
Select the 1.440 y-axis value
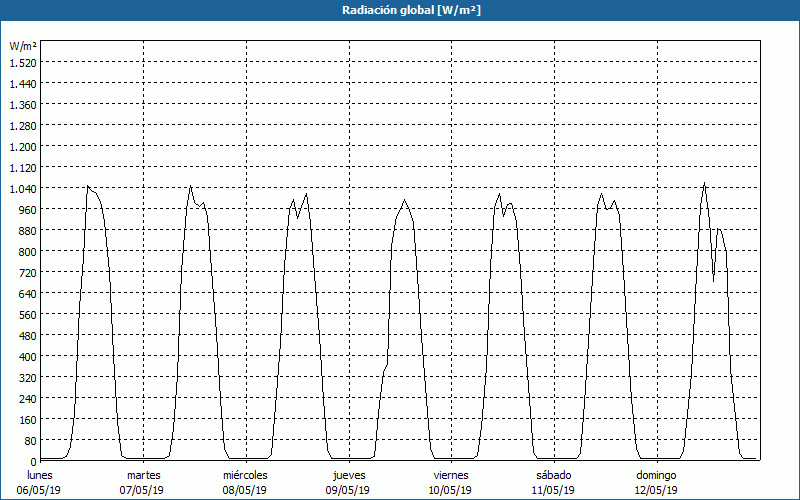pyautogui.click(x=23, y=84)
